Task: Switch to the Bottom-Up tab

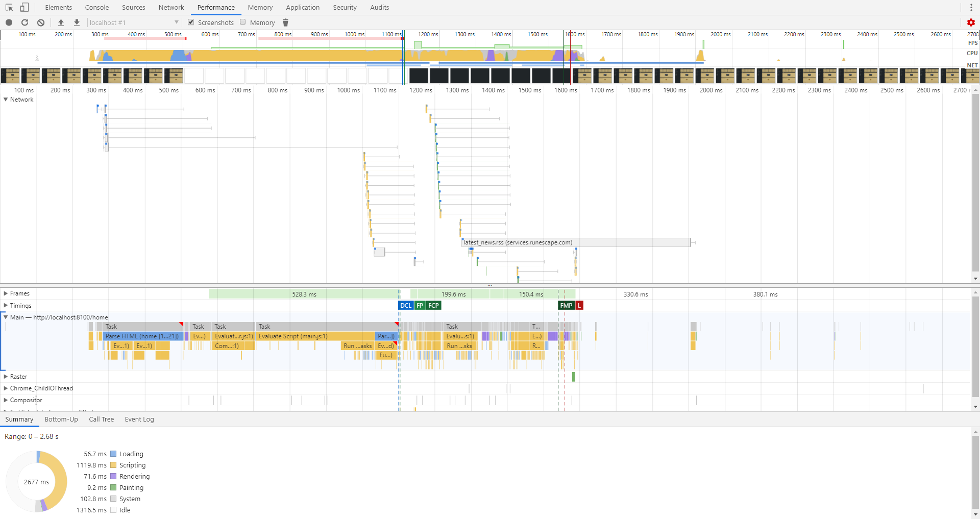Action: tap(61, 419)
